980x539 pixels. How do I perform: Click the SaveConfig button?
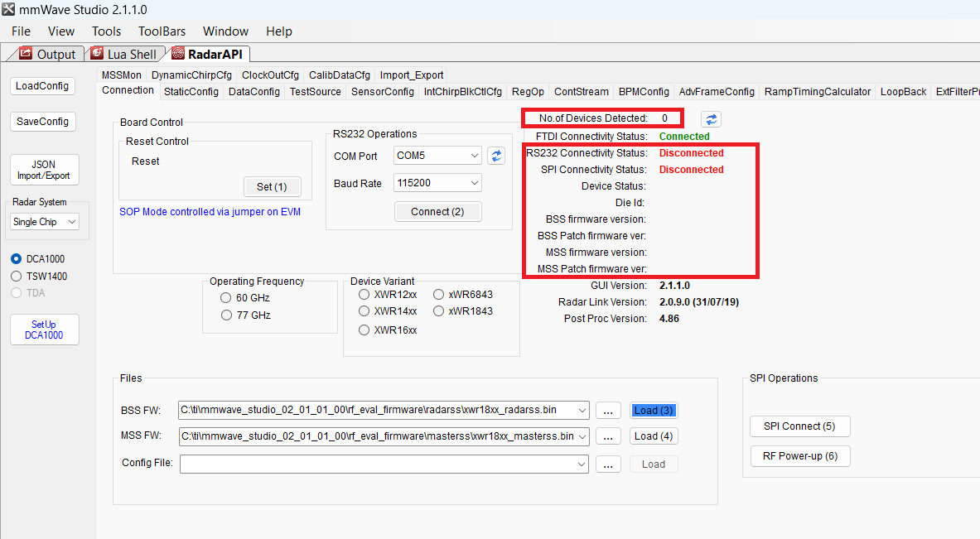click(x=42, y=121)
